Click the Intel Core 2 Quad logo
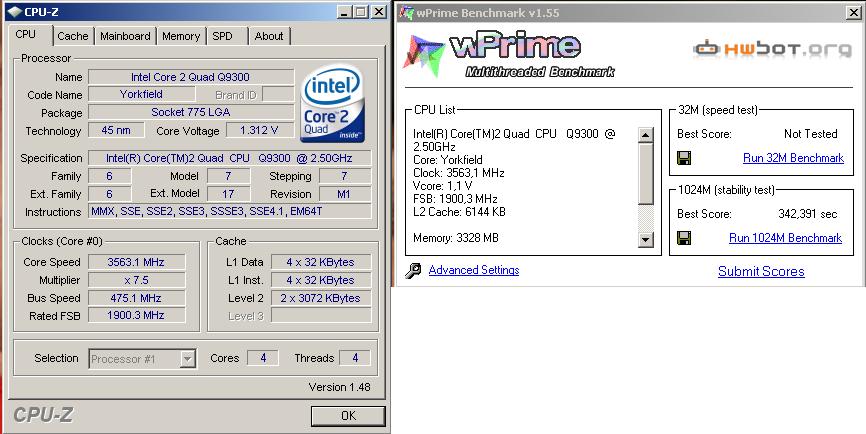Image resolution: width=866 pixels, height=434 pixels. (x=332, y=104)
